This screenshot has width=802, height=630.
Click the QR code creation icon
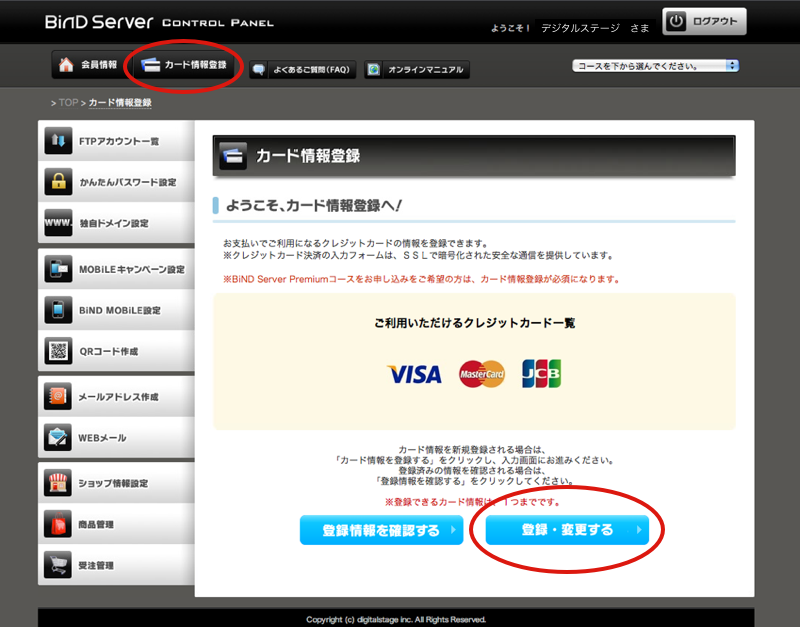pyautogui.click(x=58, y=351)
